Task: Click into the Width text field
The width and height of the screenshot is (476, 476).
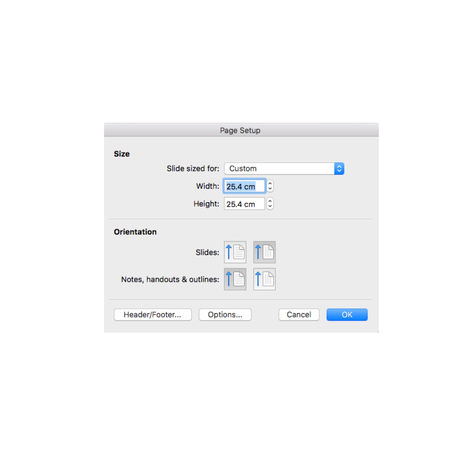Action: click(244, 186)
